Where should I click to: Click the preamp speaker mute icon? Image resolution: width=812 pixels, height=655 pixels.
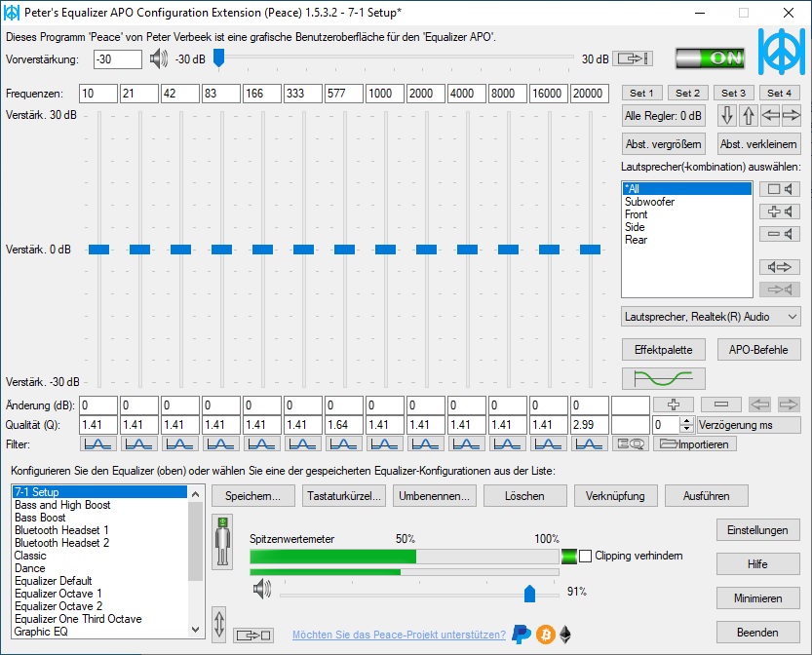coord(159,59)
